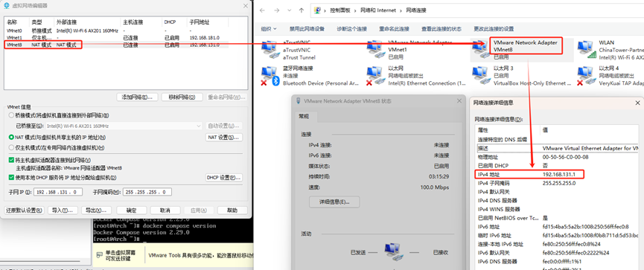Click the 导入 button
Image resolution: width=644 pixels, height=270 pixels.
[63, 210]
